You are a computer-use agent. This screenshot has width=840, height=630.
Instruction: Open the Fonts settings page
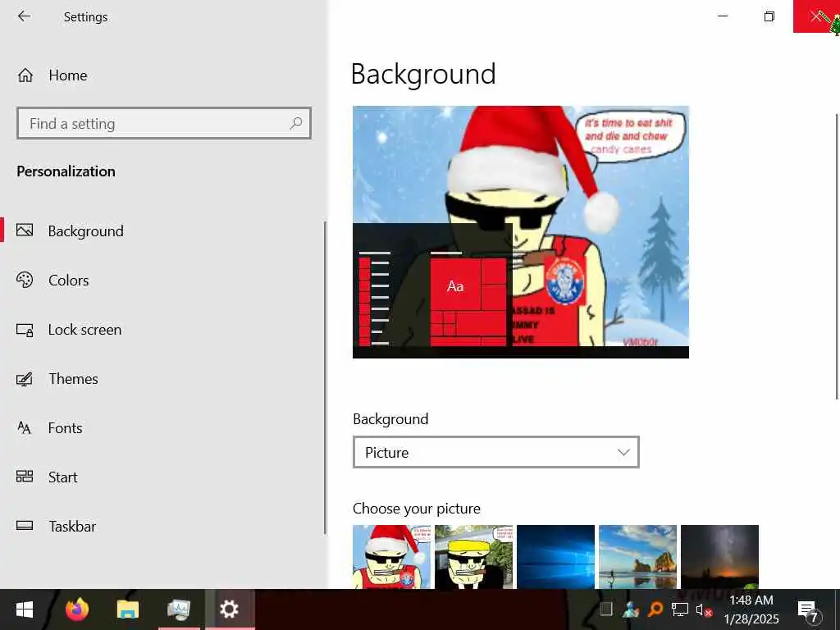pos(66,428)
